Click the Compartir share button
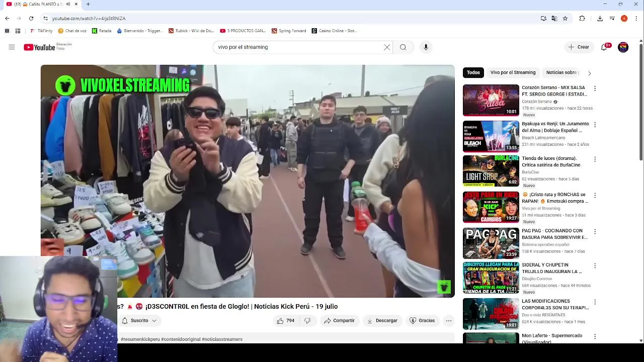Image resolution: width=644 pixels, height=362 pixels. pyautogui.click(x=339, y=321)
